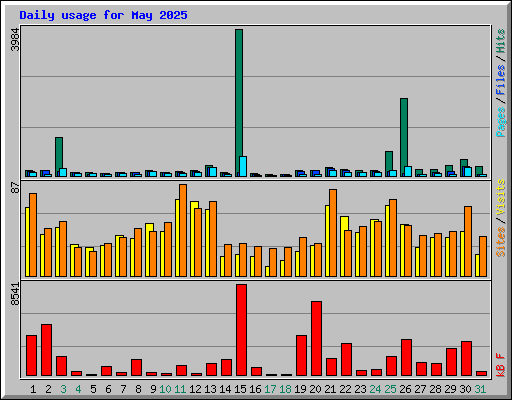The image size is (512, 400).
Task: Click the 'Daily usage for May 2025' title
Action: point(103,15)
